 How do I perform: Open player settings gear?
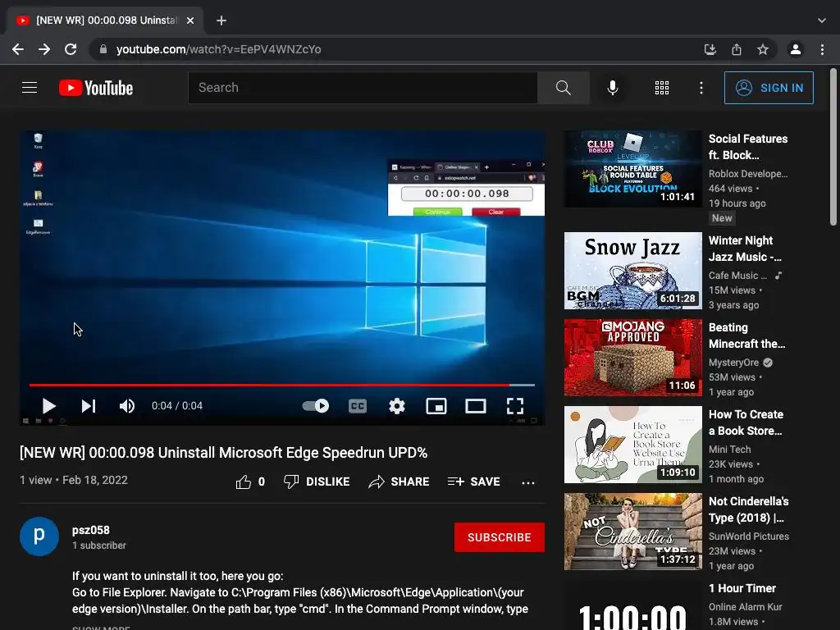397,405
